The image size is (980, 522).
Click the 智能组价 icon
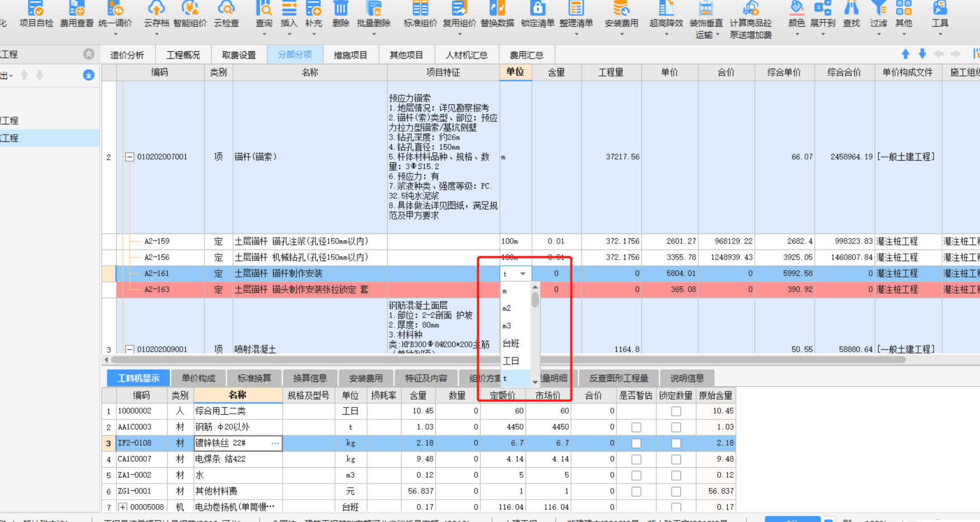point(190,8)
